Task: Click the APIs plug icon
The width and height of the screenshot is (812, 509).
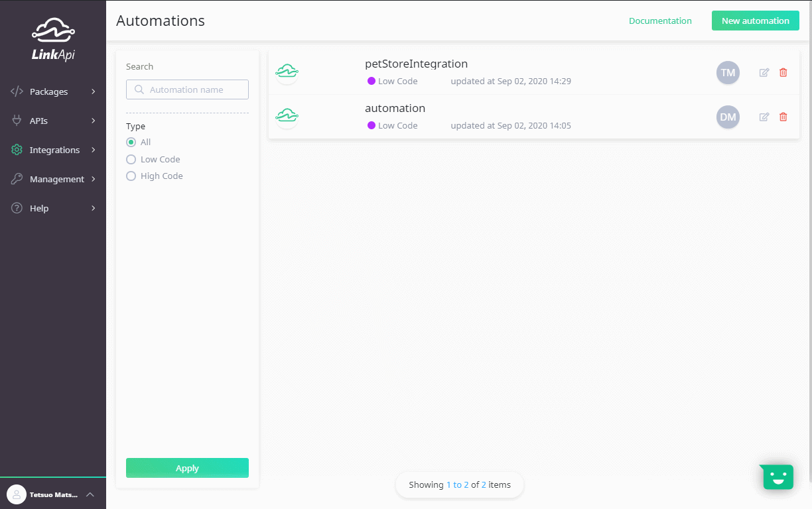Action: 17,121
